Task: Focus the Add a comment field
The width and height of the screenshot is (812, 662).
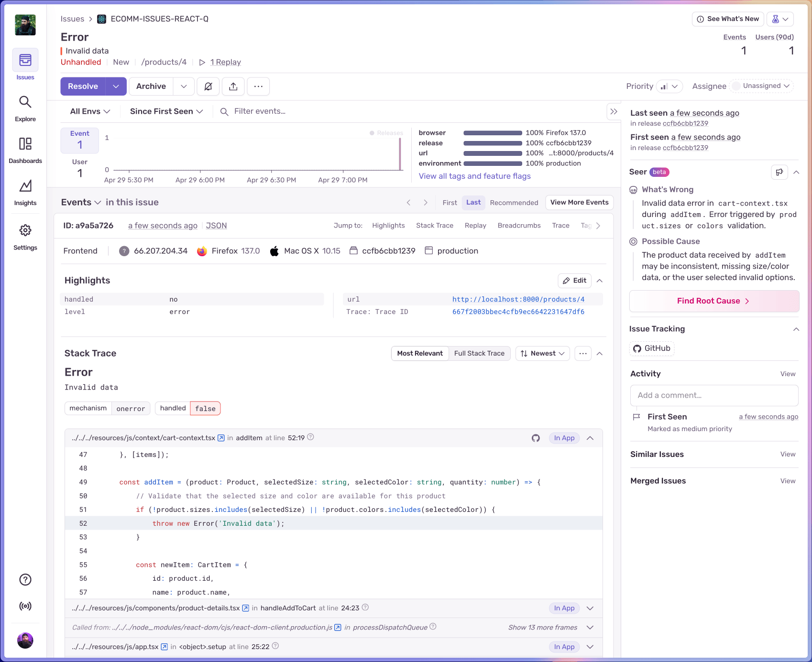Action: (x=714, y=396)
